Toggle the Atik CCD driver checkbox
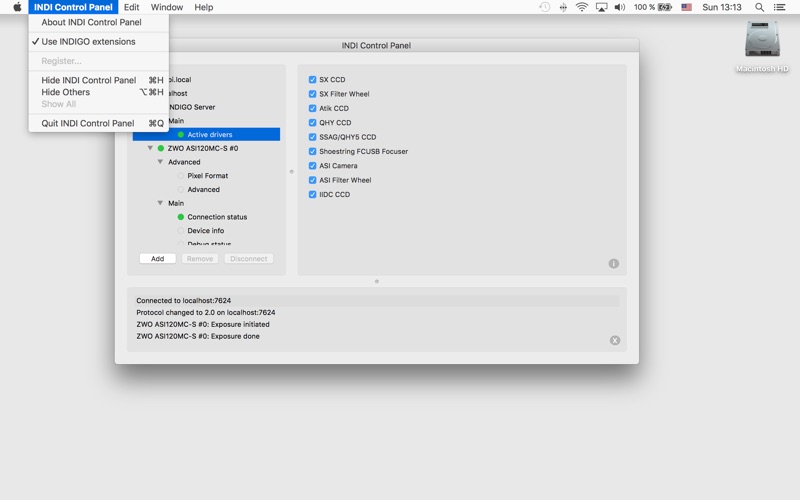The width and height of the screenshot is (800, 500). click(x=313, y=108)
